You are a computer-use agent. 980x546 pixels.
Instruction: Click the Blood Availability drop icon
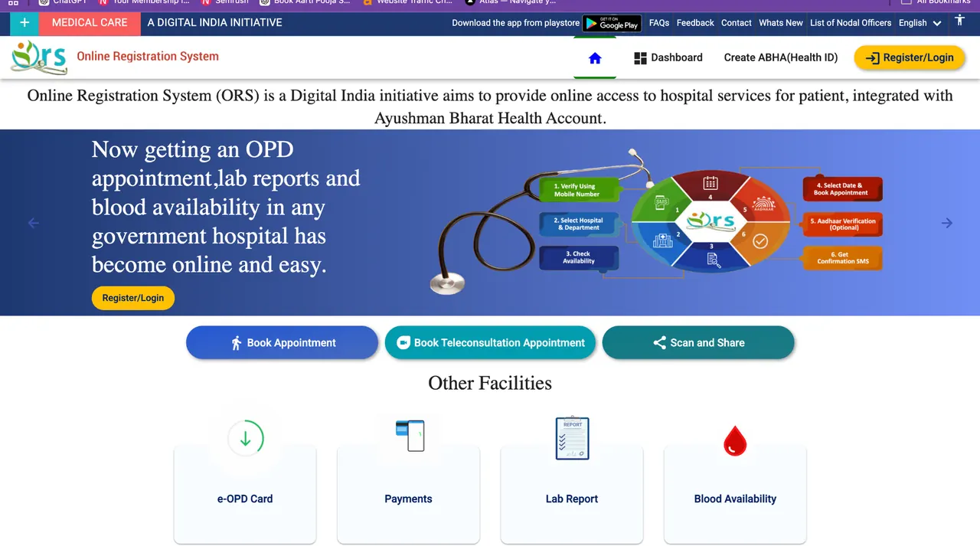tap(735, 440)
